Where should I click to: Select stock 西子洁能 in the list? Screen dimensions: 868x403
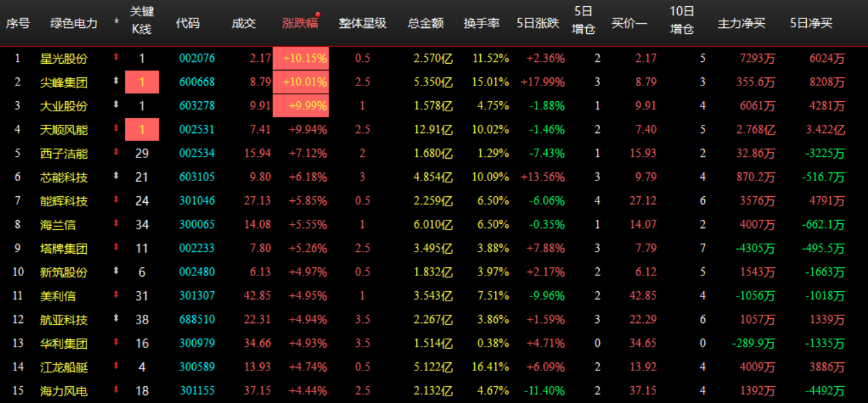pos(64,153)
